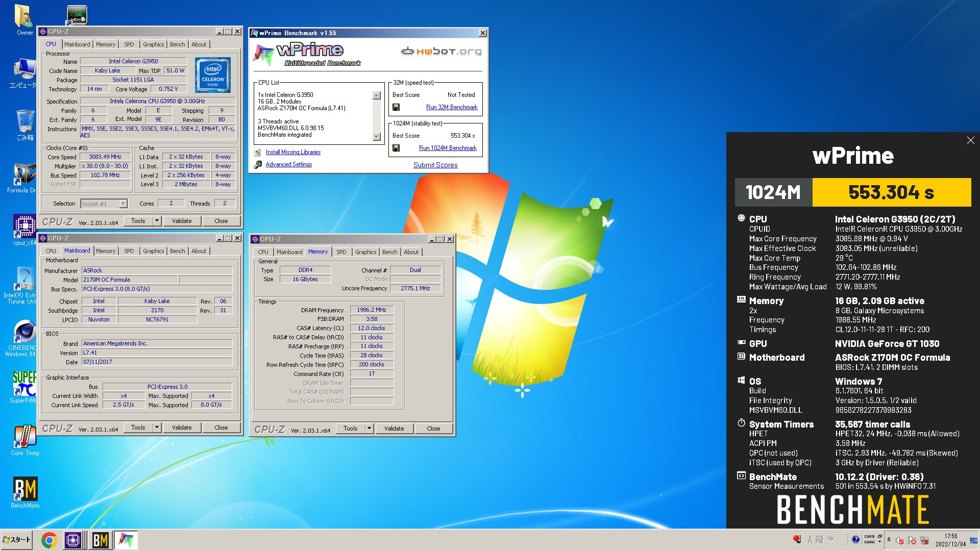Open SPD tab in top CPU-Z window
Image resolution: width=980 pixels, height=551 pixels.
(x=129, y=44)
